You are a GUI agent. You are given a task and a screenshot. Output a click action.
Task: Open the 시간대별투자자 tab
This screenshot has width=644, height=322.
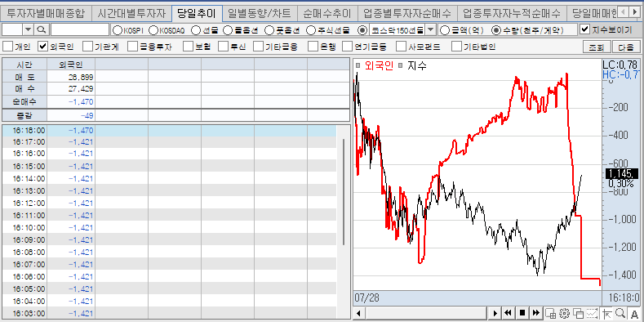131,14
